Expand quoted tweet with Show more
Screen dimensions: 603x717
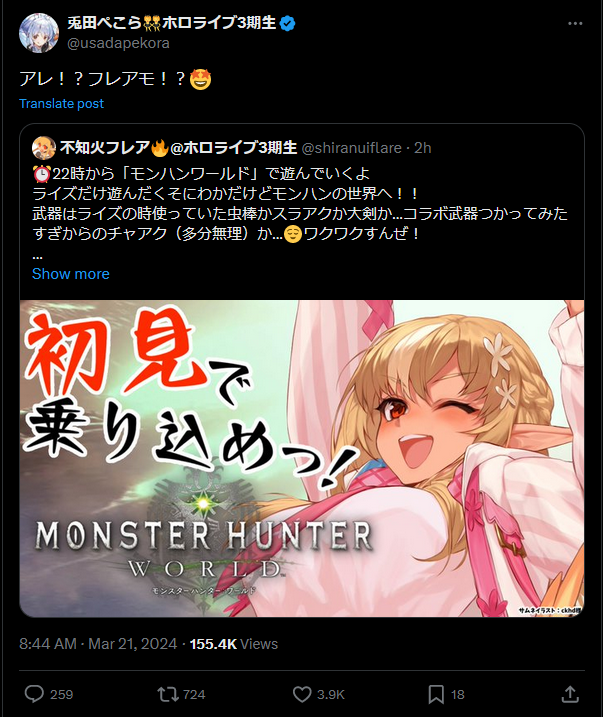70,273
